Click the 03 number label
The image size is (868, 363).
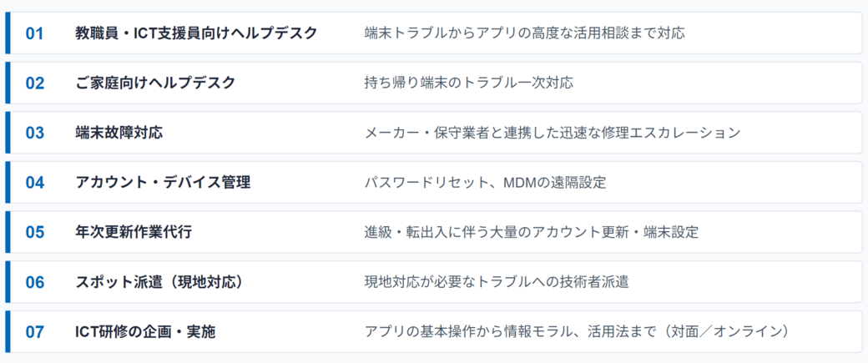(x=34, y=133)
